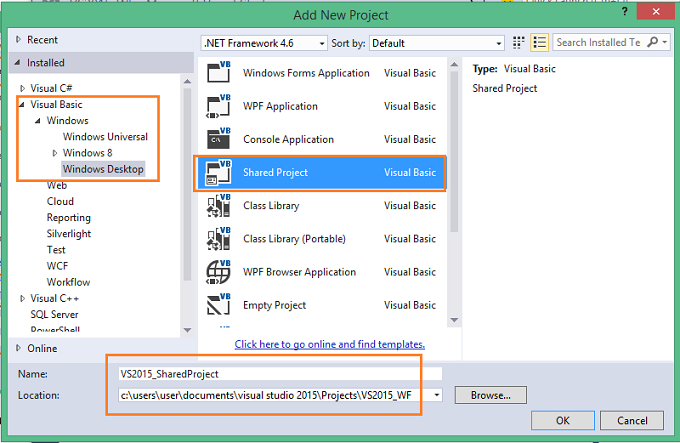Select the Windows Forms Application text
The image size is (680, 443).
click(306, 73)
